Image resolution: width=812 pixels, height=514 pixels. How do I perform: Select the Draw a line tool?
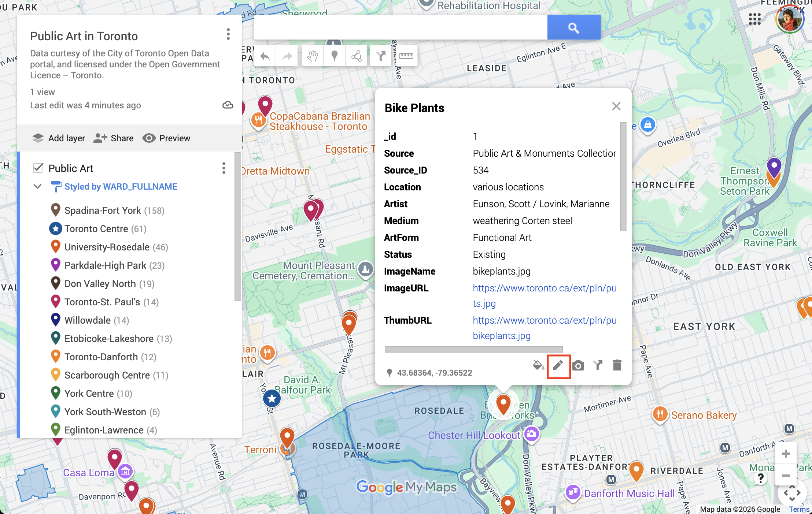point(356,56)
